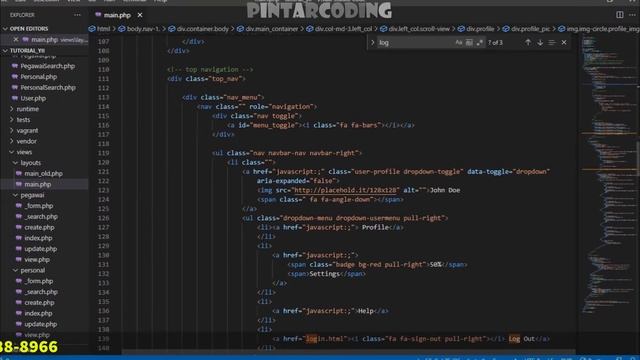640x360 pixels.
Task: Close main.php in Open Editors list
Action: (x=16, y=40)
